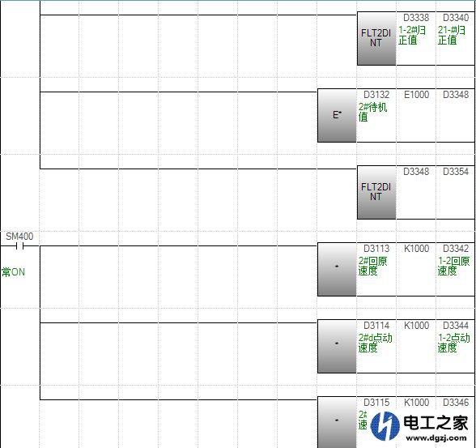476x448 pixels.
Task: Select the multiply block beside D3114
Action: point(337,346)
